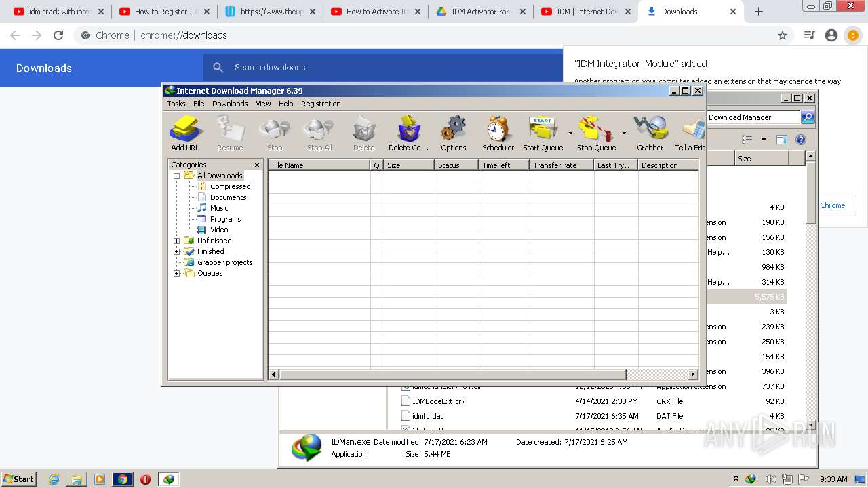Expand the Queues category
868x488 pixels.
[177, 273]
